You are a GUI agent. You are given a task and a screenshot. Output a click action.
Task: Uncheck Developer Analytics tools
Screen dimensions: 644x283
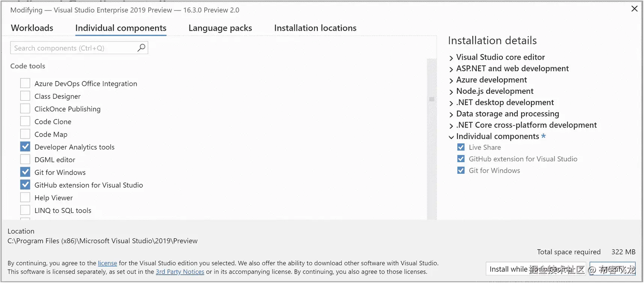pos(25,147)
